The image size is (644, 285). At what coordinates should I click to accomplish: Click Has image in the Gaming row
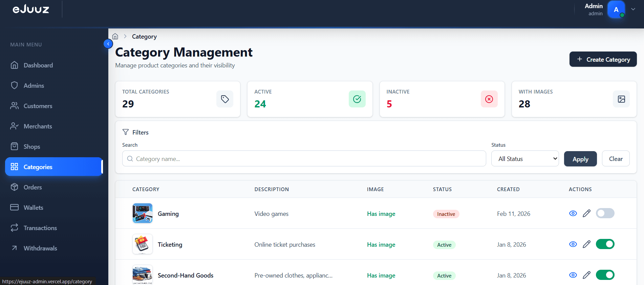(x=381, y=214)
